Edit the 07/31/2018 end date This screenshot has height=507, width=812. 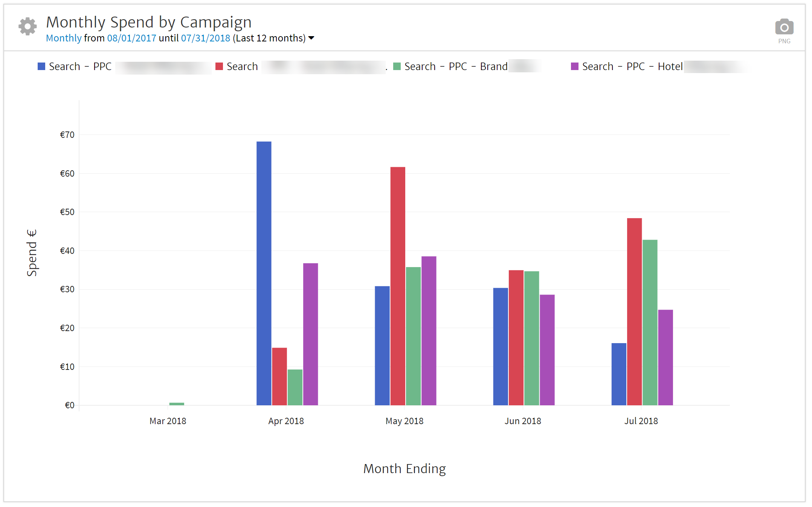[205, 38]
